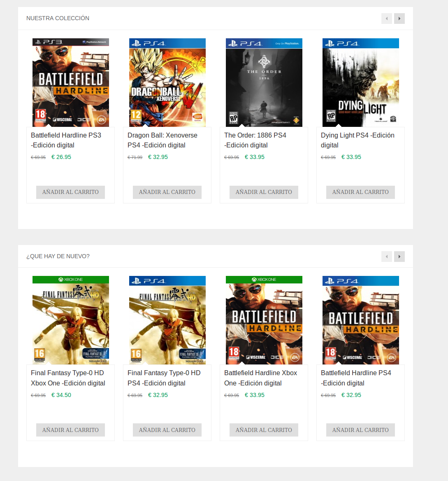Click previous arrow in ¿Que hay de nuevo? carousel
Viewport: 448px width, 481px height.
click(x=386, y=257)
